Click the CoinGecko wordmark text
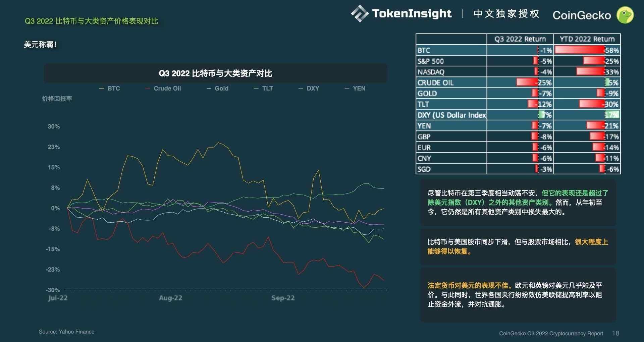This screenshot has height=342, width=644. point(582,15)
